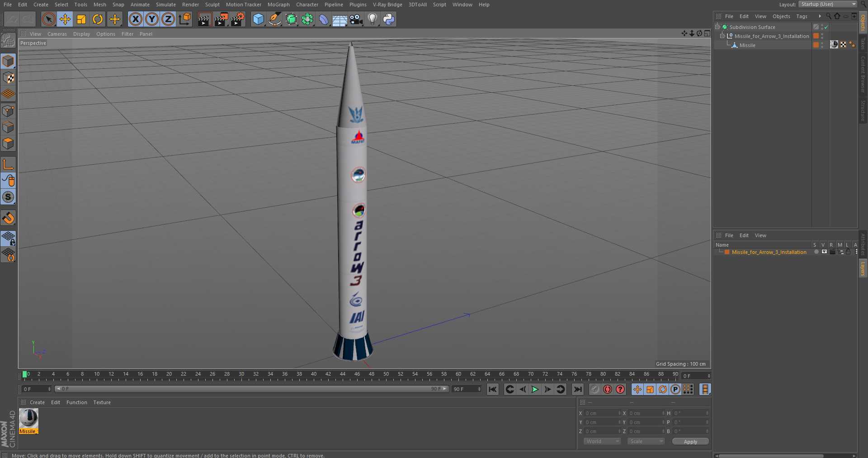Viewport: 868px width, 458px height.
Task: Click the timeline range slider bar
Action: (251, 389)
